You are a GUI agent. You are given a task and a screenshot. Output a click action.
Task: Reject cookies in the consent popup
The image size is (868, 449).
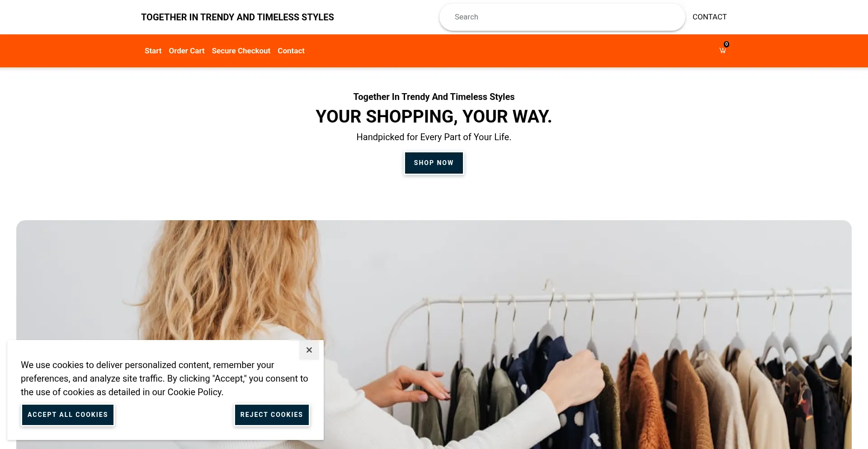[x=272, y=415]
